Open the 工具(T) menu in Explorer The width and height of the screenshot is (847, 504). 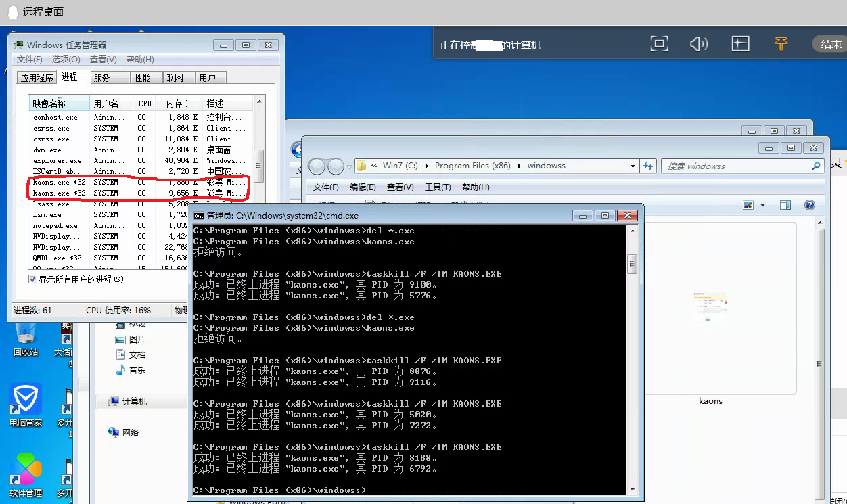click(x=437, y=187)
